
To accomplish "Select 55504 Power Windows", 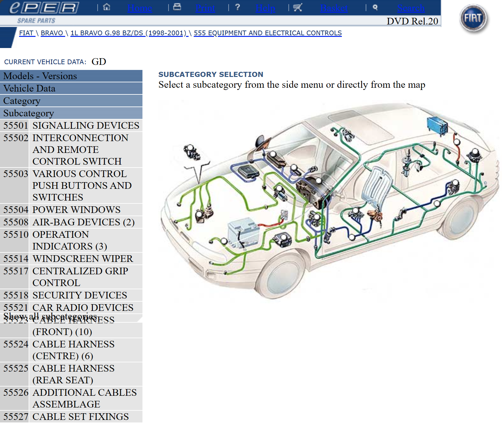I will point(71,210).
